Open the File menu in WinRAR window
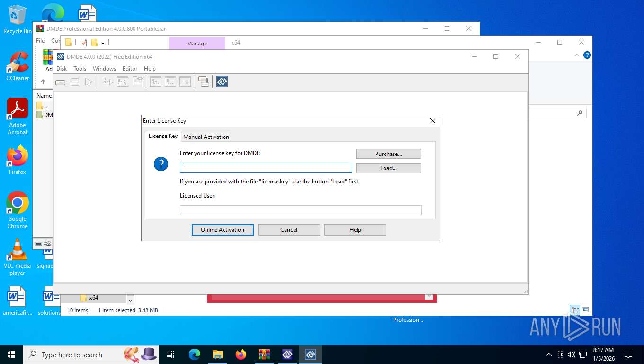This screenshot has width=644, height=364. tap(40, 41)
